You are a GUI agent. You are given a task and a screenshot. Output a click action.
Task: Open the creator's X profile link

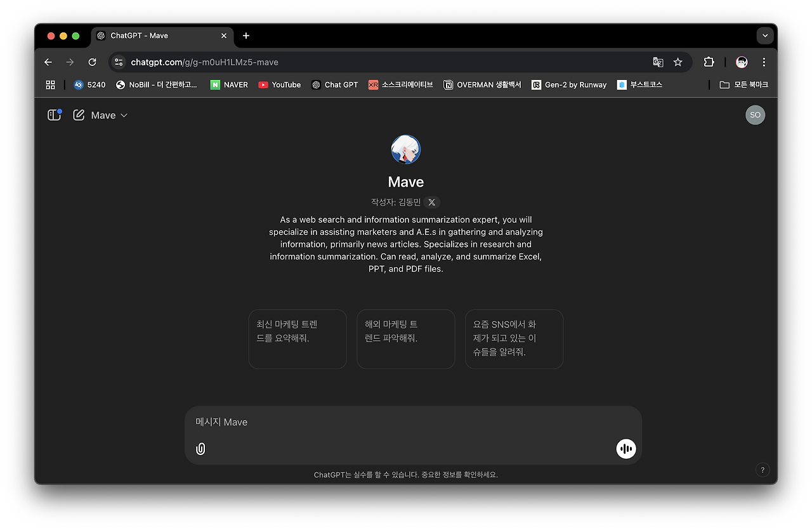(x=432, y=202)
